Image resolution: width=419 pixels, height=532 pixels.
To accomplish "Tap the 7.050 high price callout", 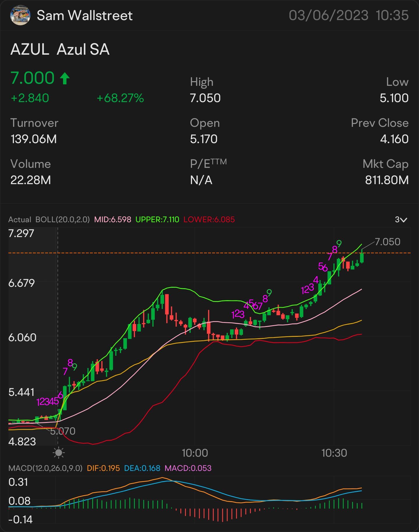I will [388, 242].
